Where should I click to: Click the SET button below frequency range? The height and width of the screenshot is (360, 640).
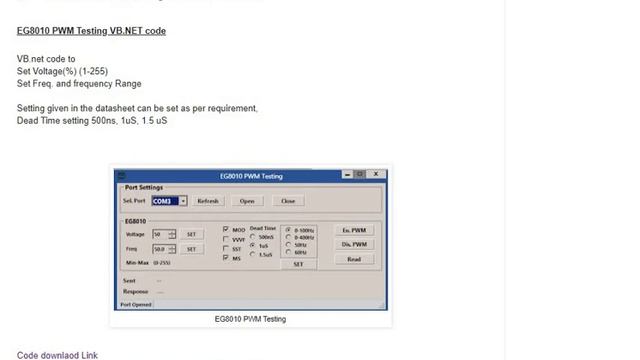tap(298, 264)
